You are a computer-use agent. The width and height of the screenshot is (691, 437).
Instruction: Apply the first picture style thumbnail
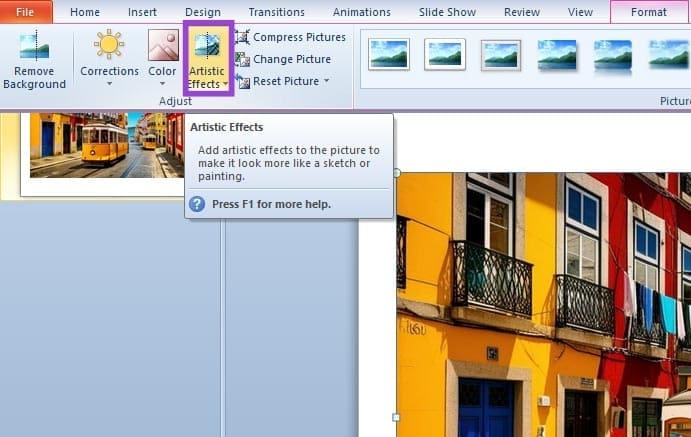(389, 55)
